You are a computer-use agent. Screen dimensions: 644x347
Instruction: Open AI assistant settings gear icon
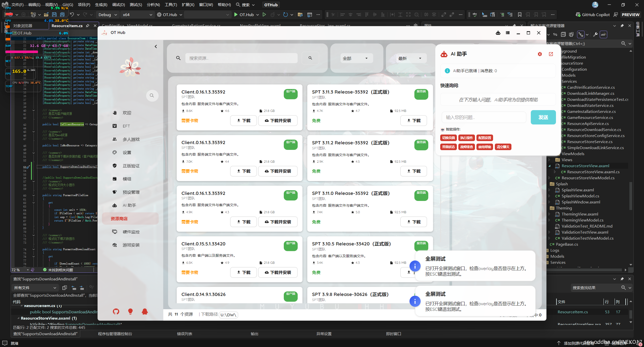pos(540,54)
